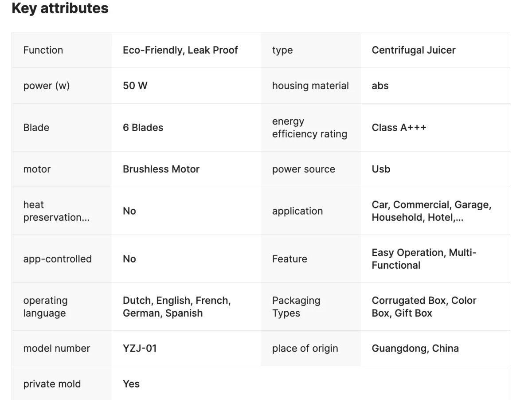Click the Eco-Friendly, Leak Proof value
The width and height of the screenshot is (532, 400).
pos(180,50)
